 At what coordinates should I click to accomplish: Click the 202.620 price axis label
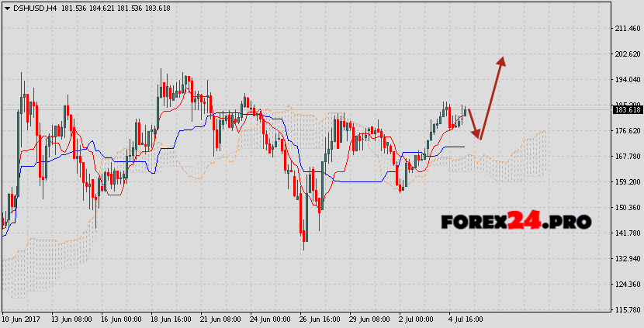click(625, 54)
